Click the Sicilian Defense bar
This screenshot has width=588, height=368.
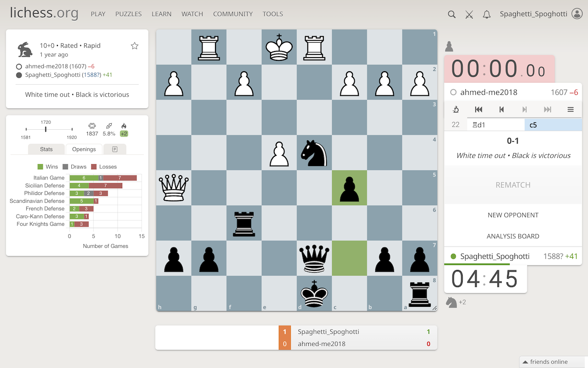tap(96, 185)
